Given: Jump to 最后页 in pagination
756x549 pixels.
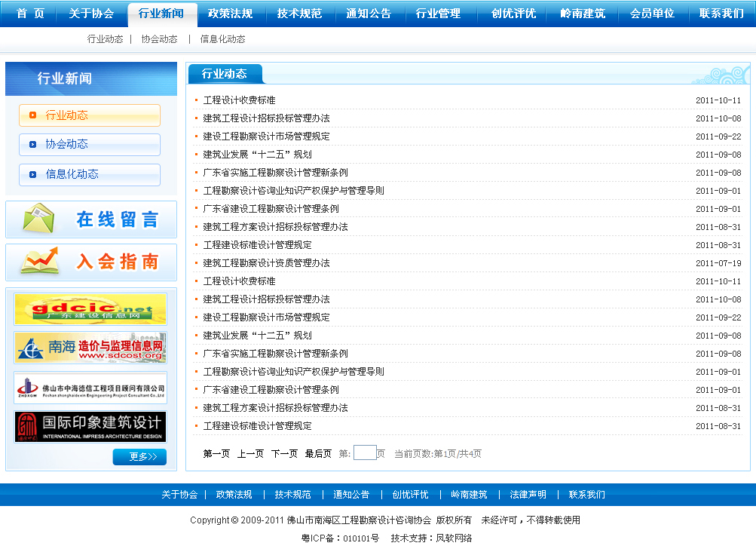Looking at the screenshot, I should point(318,454).
